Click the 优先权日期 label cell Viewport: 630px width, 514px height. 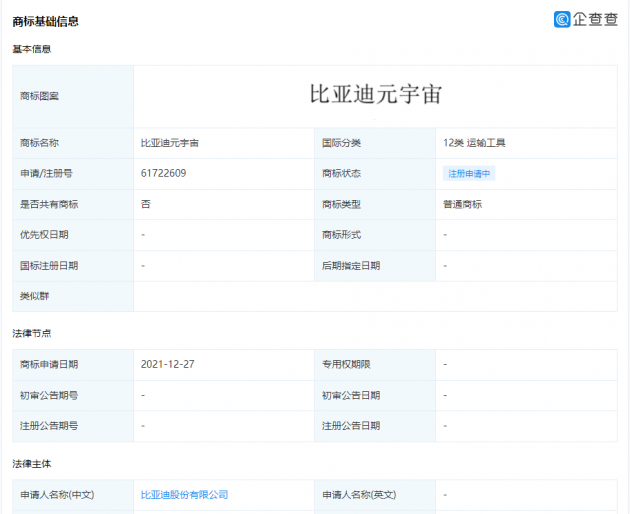[x=73, y=235]
